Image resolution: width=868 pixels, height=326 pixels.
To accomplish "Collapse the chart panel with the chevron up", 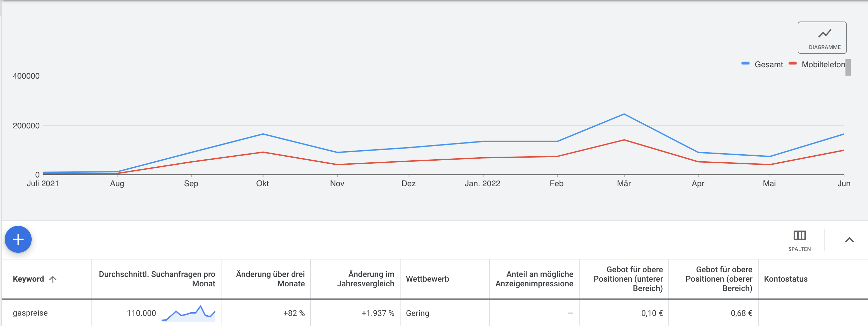I will coord(849,240).
